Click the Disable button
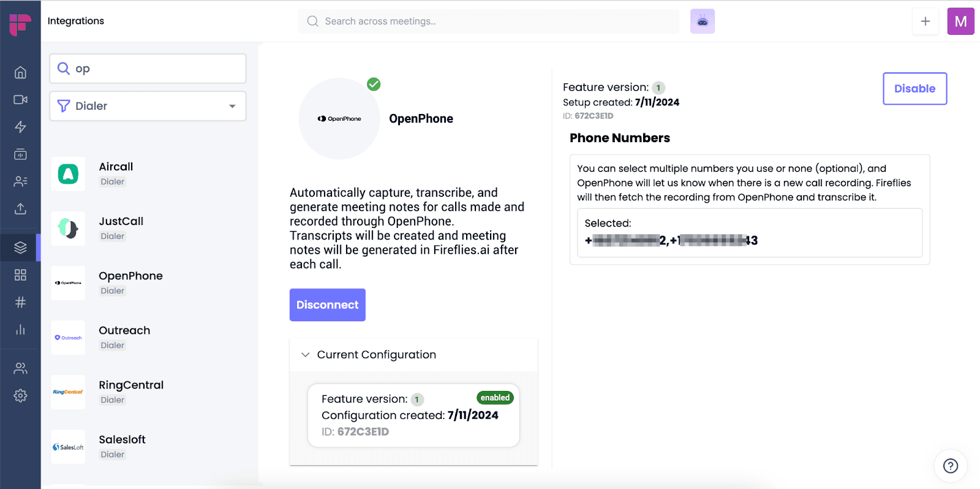The image size is (980, 489). pos(915,89)
